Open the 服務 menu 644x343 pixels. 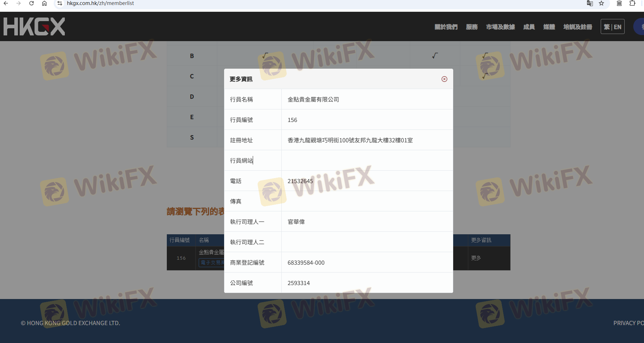tap(472, 27)
